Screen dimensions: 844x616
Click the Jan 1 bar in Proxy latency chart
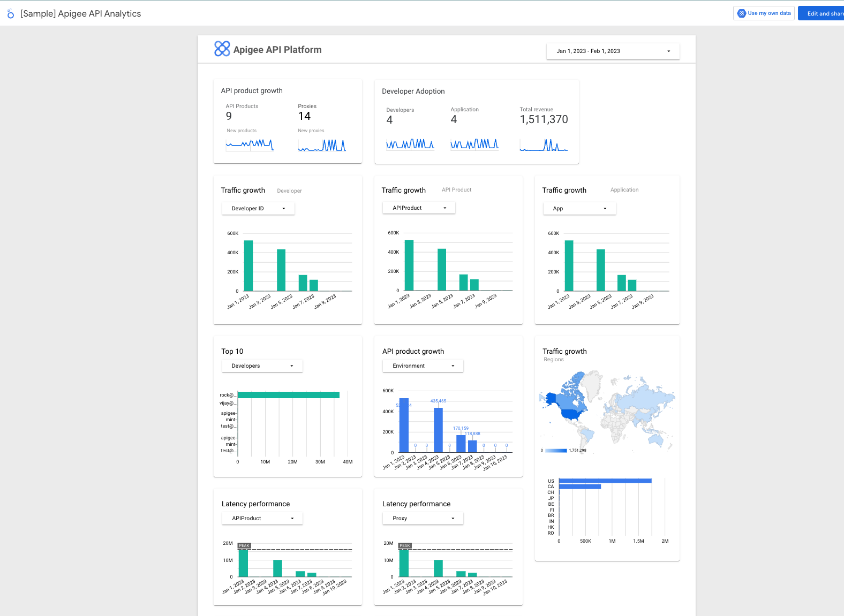click(x=404, y=564)
